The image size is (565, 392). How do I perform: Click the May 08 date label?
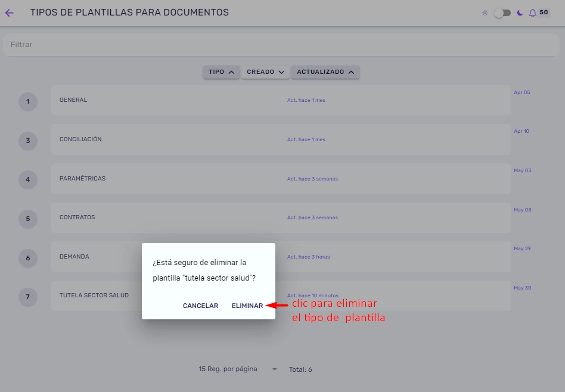click(x=523, y=210)
